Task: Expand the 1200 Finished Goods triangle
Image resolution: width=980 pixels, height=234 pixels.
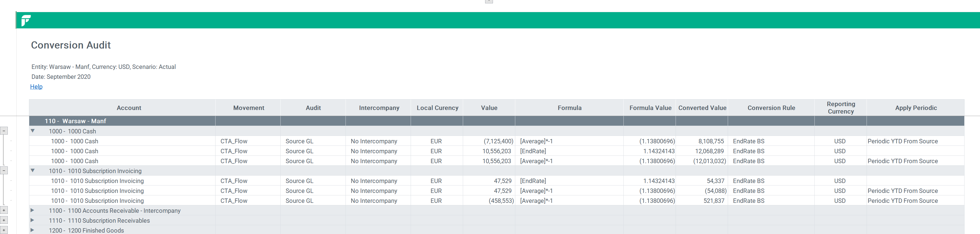Action: click(x=32, y=230)
